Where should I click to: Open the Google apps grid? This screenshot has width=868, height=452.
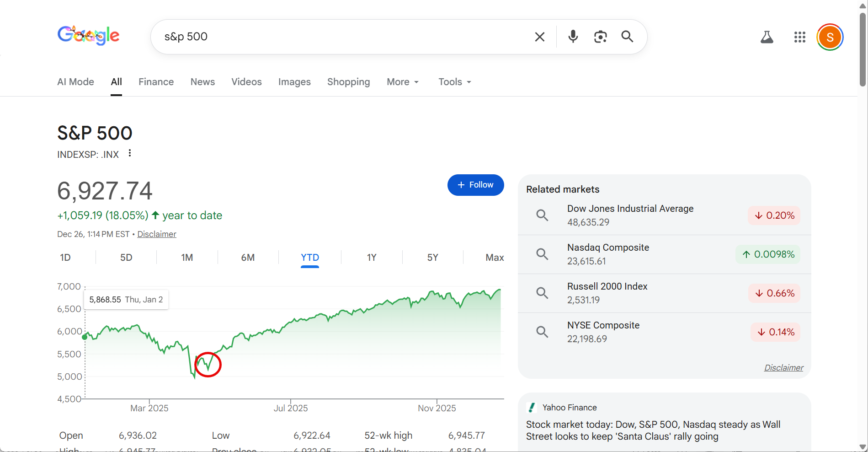coord(799,37)
